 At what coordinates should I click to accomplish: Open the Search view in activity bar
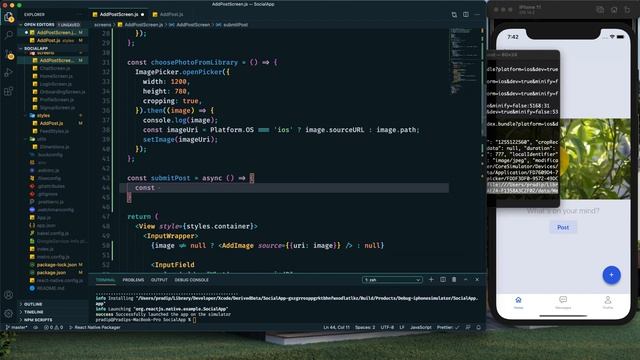[9, 35]
